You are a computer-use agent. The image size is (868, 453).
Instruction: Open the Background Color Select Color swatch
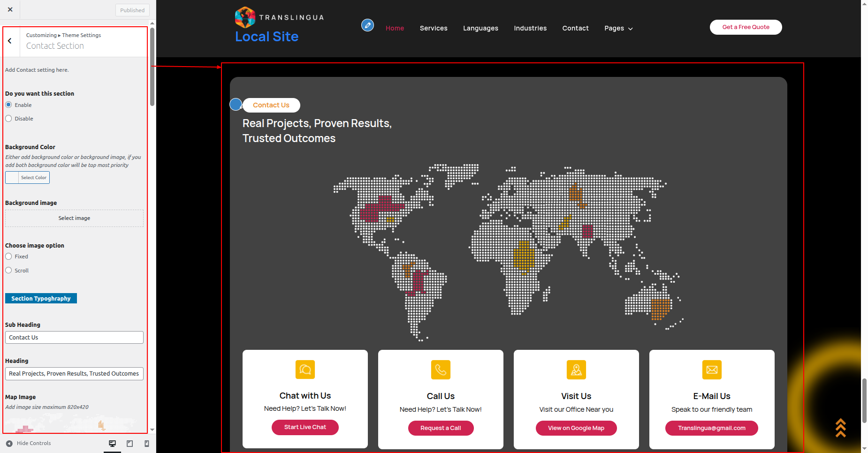(x=27, y=178)
